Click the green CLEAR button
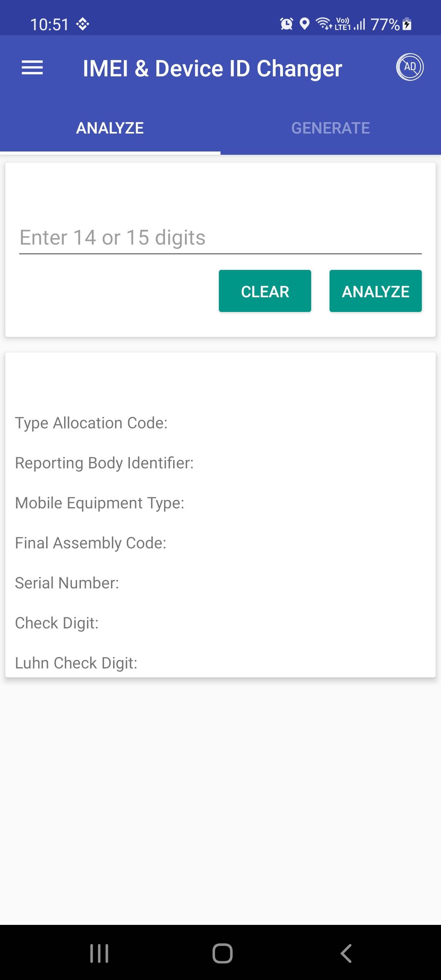Screen dimensions: 441x980 [265, 291]
